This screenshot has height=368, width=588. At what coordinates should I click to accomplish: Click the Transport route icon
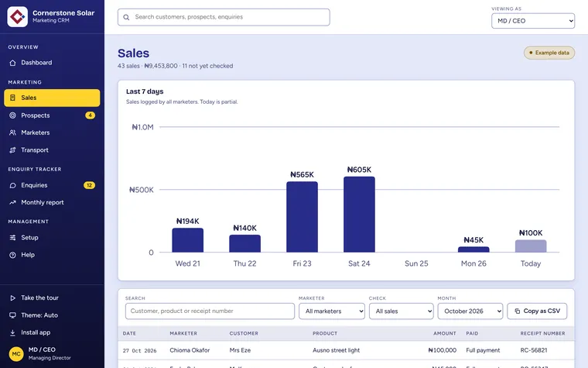pos(12,150)
